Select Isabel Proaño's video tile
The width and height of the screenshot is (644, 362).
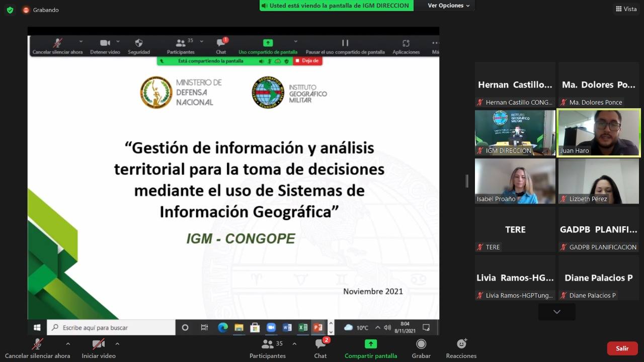pos(515,181)
